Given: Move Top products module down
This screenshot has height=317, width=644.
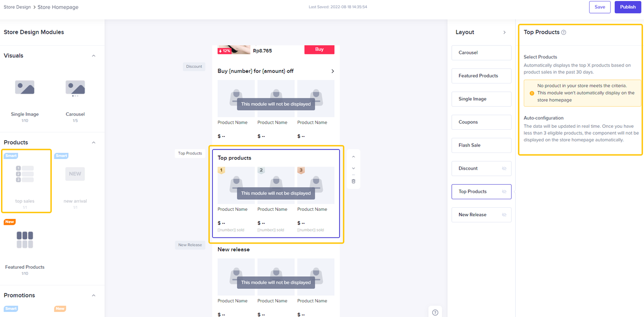Looking at the screenshot, I should click(354, 169).
